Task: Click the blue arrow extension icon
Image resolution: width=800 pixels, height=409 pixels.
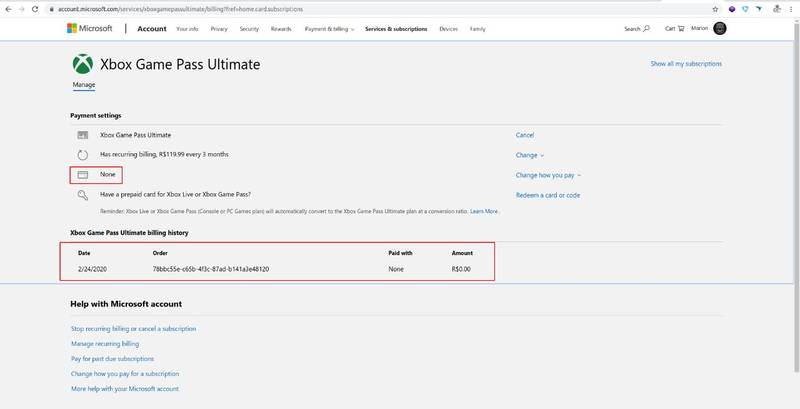Action: [759, 9]
